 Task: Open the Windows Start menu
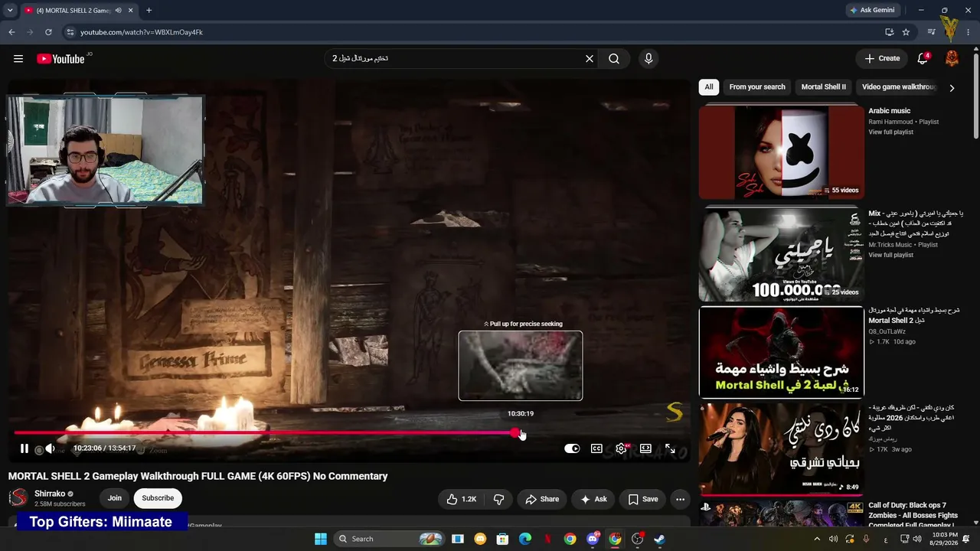pyautogui.click(x=321, y=539)
